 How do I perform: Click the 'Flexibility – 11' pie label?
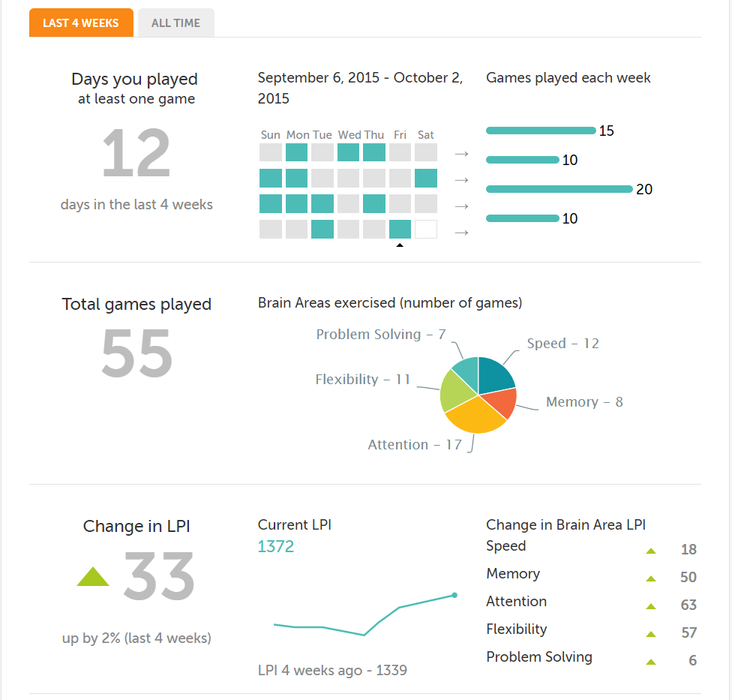[363, 379]
